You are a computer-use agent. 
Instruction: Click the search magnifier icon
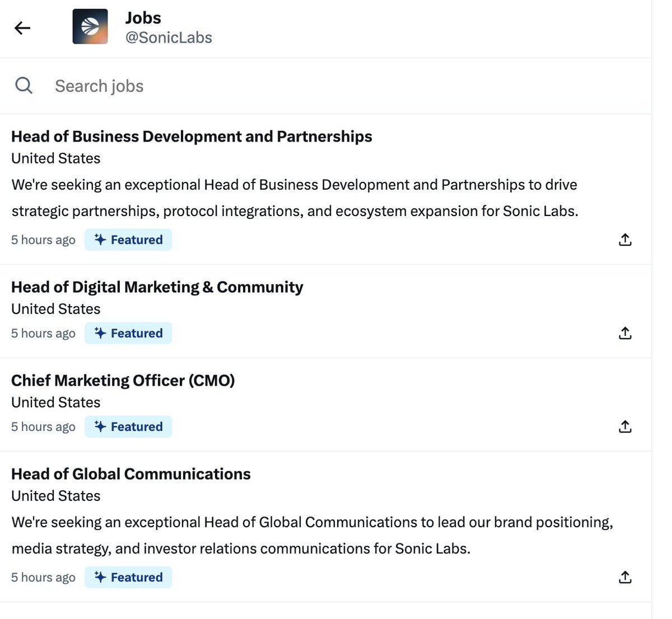pyautogui.click(x=24, y=86)
